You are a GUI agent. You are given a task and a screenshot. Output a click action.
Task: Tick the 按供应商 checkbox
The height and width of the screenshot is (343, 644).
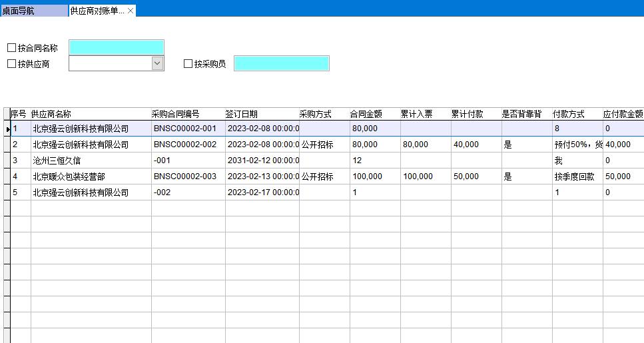[x=11, y=64]
